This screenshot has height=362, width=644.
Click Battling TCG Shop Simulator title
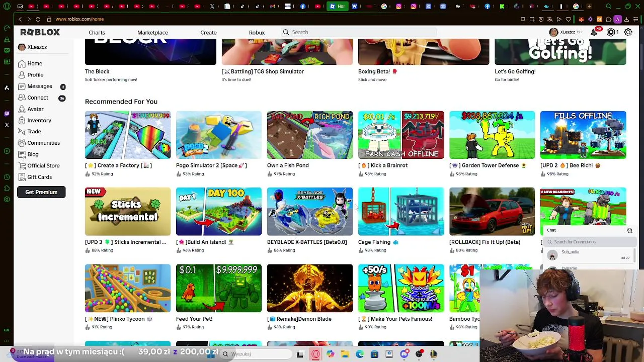click(x=263, y=71)
